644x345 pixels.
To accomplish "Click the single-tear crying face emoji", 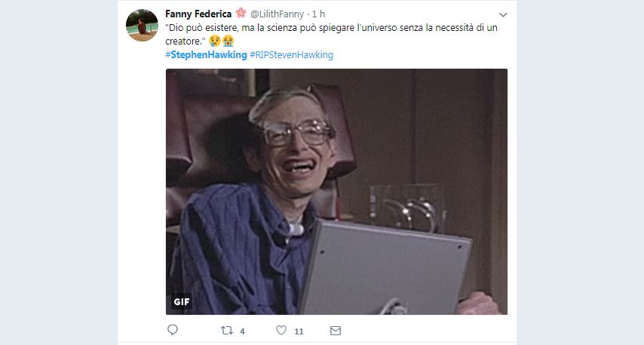I will pos(214,41).
